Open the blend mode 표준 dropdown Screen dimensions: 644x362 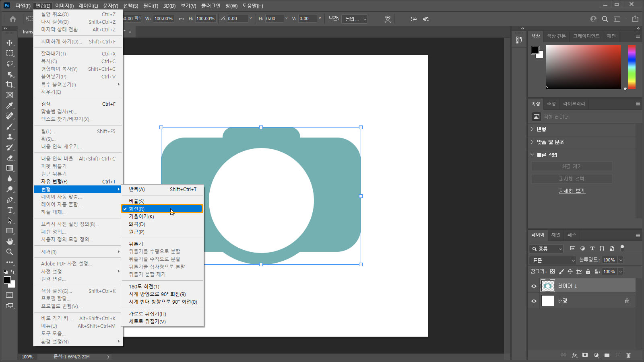553,260
